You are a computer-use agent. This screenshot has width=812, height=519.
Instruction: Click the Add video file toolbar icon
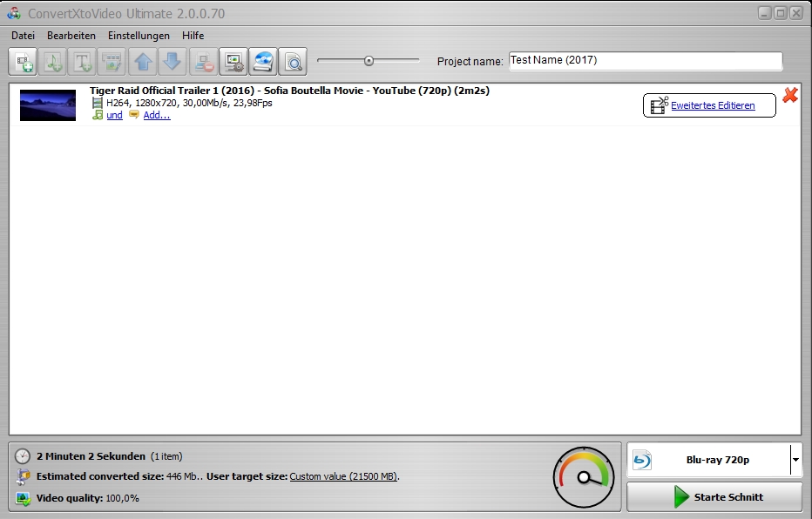tap(23, 62)
